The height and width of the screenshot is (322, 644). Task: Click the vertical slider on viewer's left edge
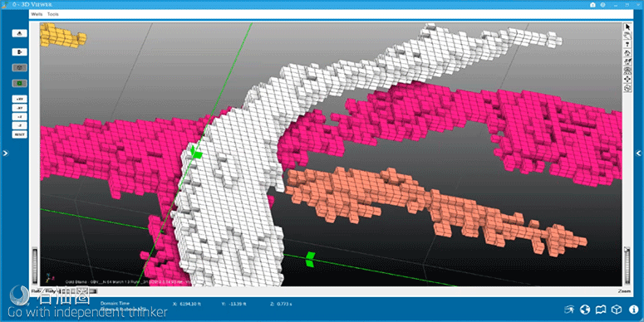35,266
